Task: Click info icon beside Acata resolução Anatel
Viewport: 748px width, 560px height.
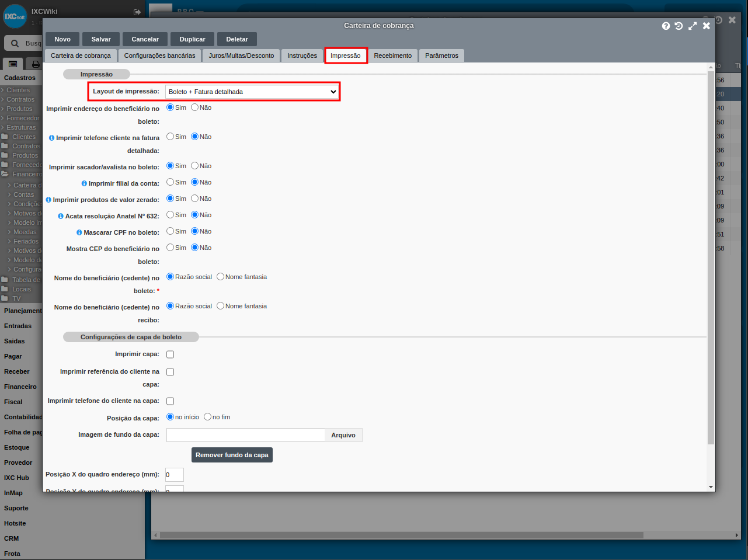Action: (61, 216)
